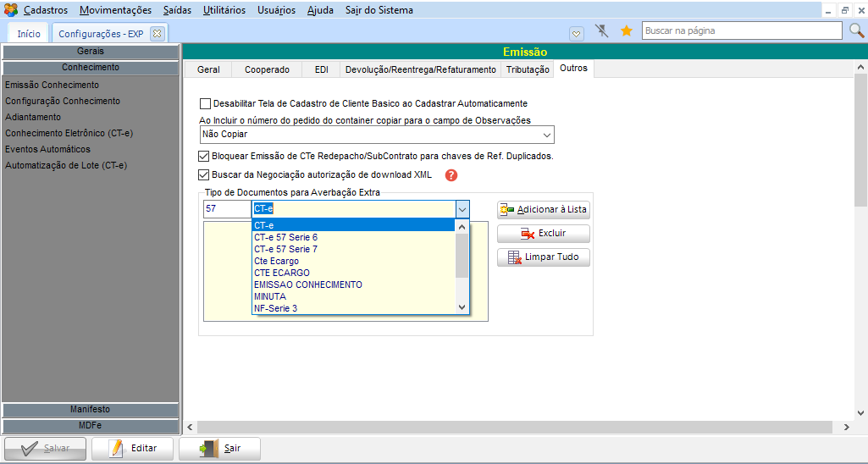
Task: Toggle Bloquear Emissão de CTe Redepacho checkbox
Action: (204, 156)
